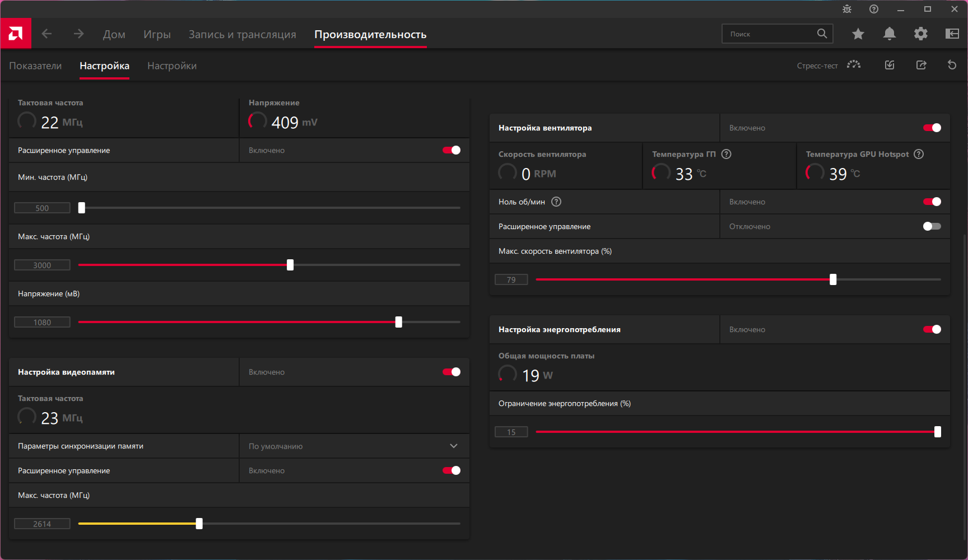Turn off Настройка вентилятора switch
968x560 pixels.
932,128
